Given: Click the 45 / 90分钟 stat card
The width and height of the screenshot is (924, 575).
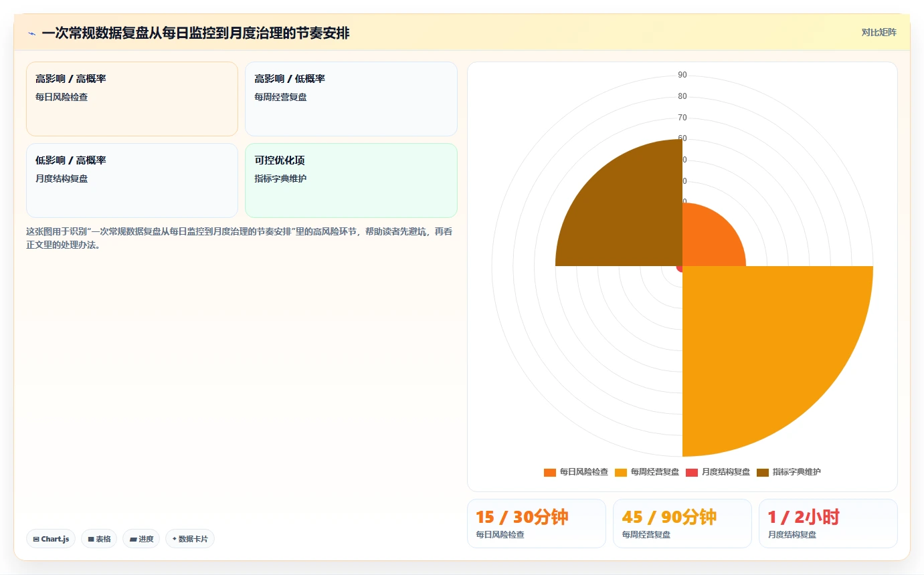Looking at the screenshot, I should coord(682,524).
